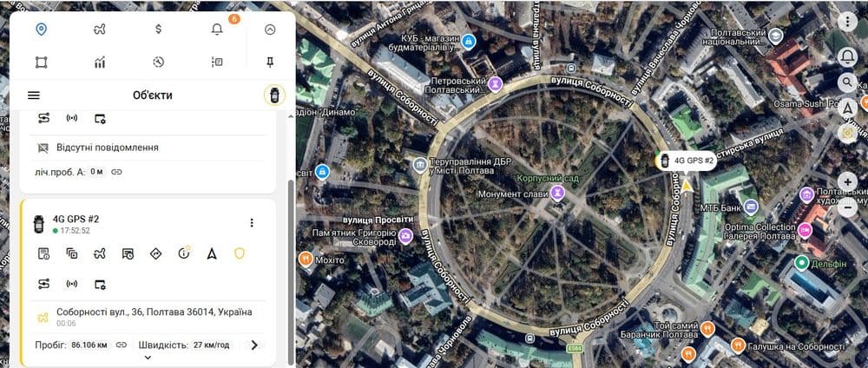868x368 pixels.
Task: Click the car avatar in Об'єкти header
Action: [274, 95]
